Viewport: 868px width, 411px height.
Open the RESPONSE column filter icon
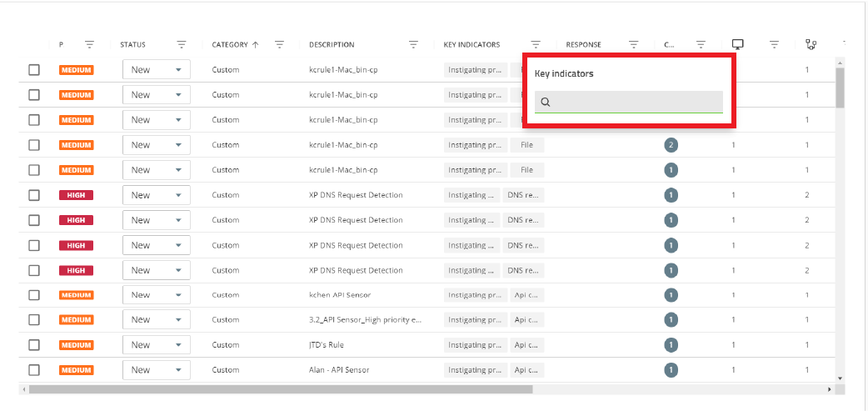pos(634,45)
